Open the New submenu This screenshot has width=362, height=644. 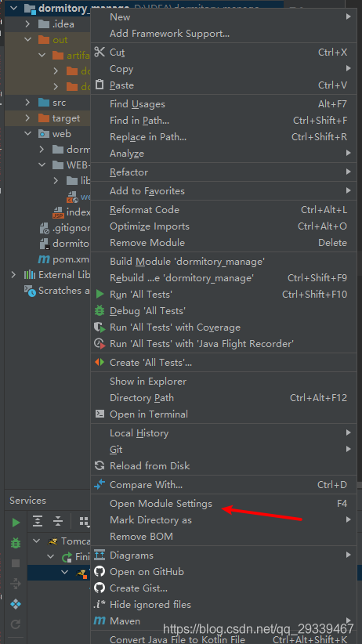(223, 16)
